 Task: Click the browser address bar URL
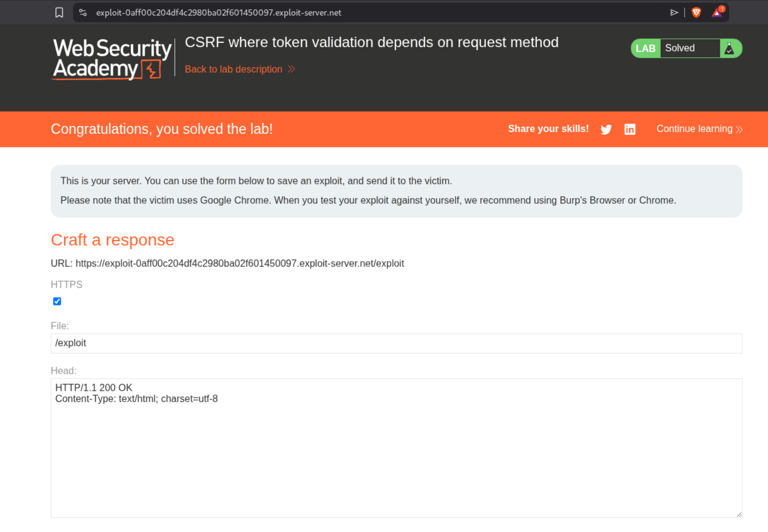(x=218, y=13)
